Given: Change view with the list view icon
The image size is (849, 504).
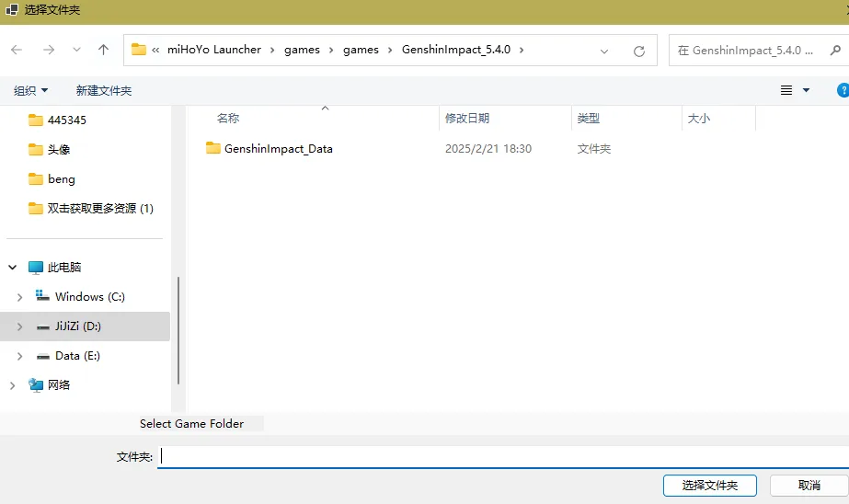Looking at the screenshot, I should (x=786, y=90).
